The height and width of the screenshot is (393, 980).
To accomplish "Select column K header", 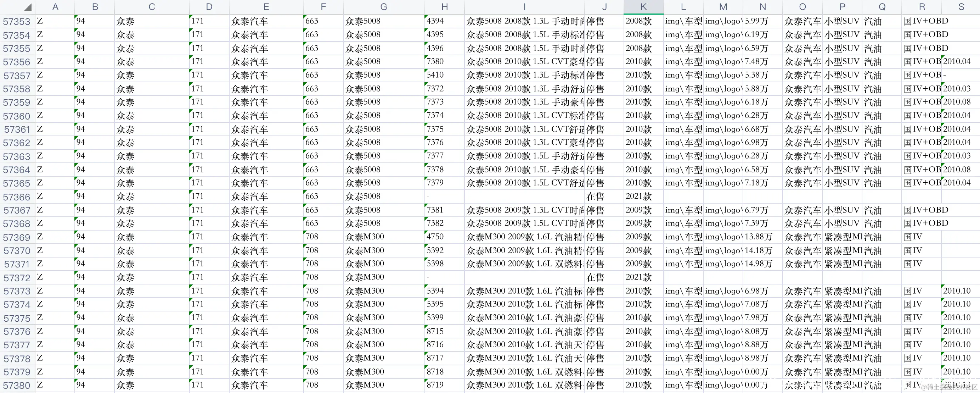I will click(643, 7).
